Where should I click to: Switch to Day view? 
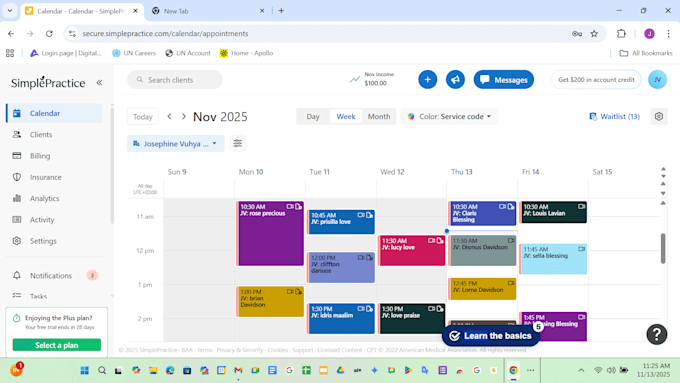[x=313, y=116]
